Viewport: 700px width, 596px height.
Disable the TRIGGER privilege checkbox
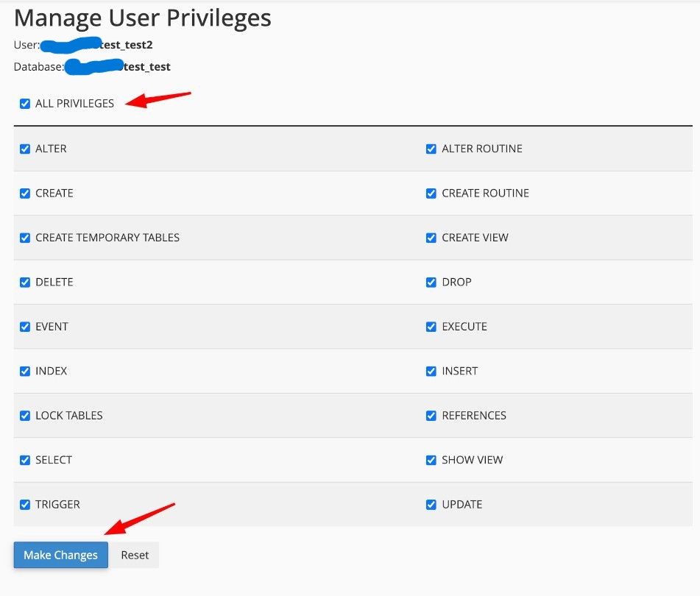point(25,505)
